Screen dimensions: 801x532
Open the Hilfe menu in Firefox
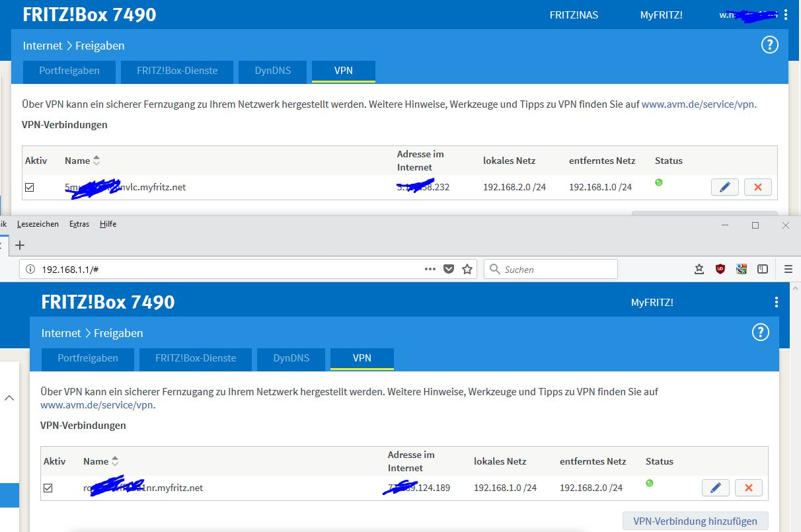108,224
